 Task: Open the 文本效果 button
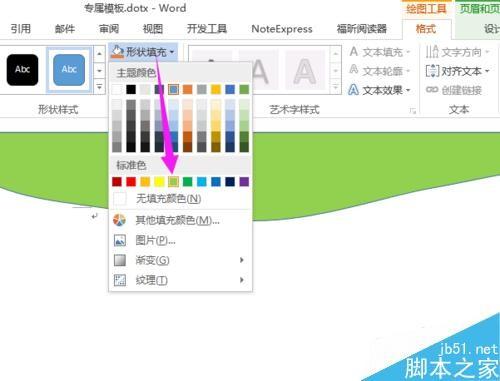click(x=379, y=90)
